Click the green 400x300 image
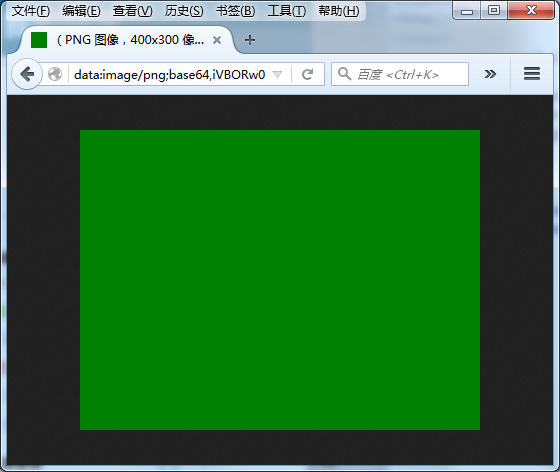The height and width of the screenshot is (472, 560). click(x=280, y=280)
